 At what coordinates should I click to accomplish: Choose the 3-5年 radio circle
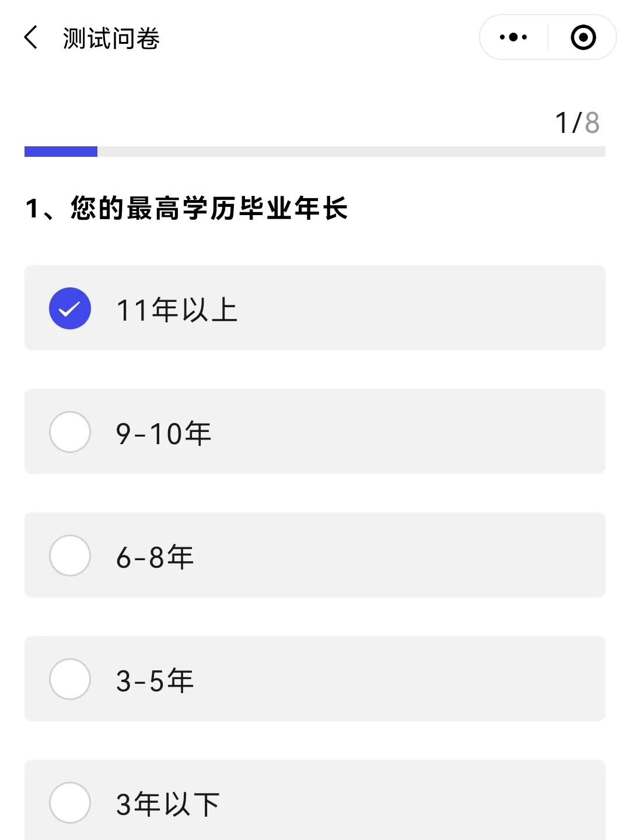(x=70, y=679)
